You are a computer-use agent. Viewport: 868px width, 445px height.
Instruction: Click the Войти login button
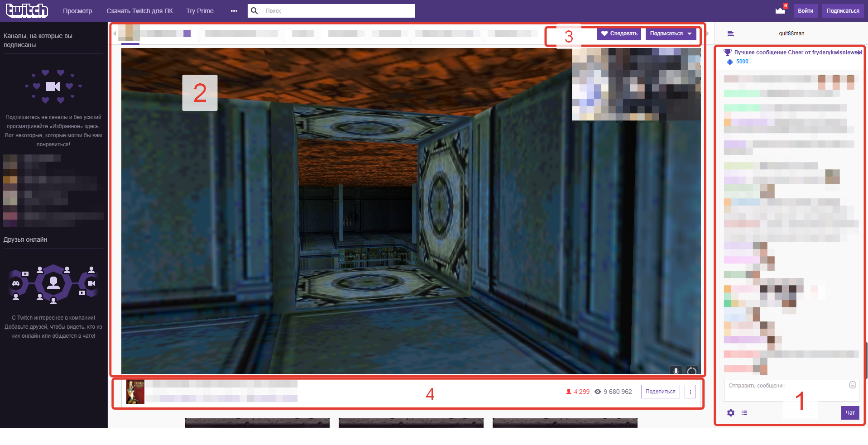tap(805, 11)
